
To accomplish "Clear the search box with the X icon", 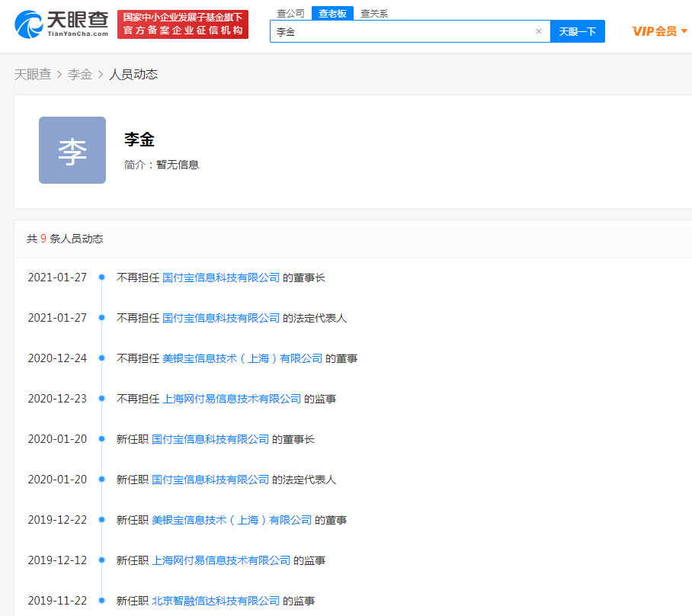I will 538,31.
